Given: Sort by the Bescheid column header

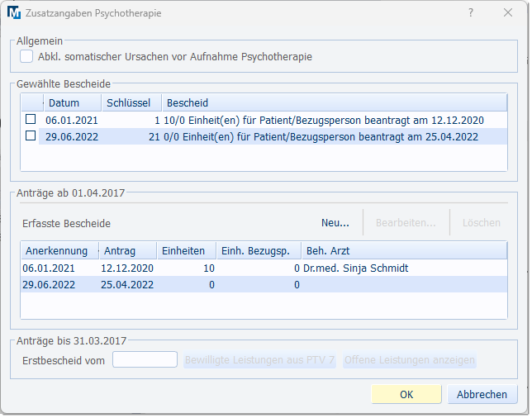Looking at the screenshot, I should [x=335, y=102].
